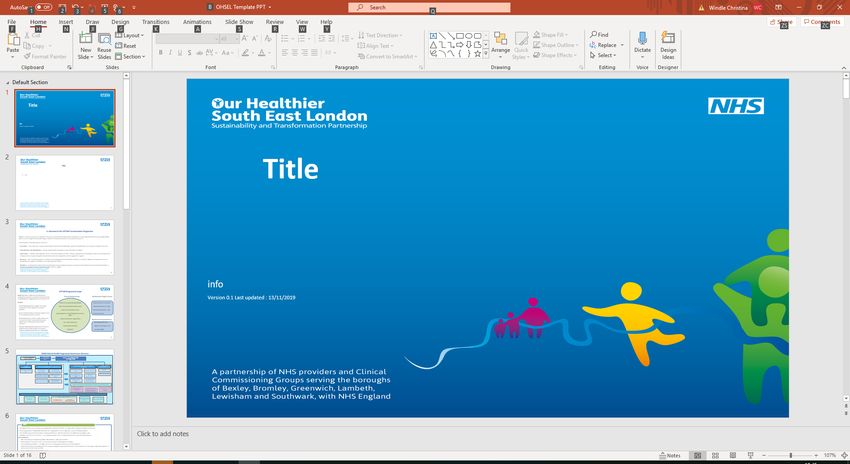Toggle Align Left for the paragraph

pos(285,53)
